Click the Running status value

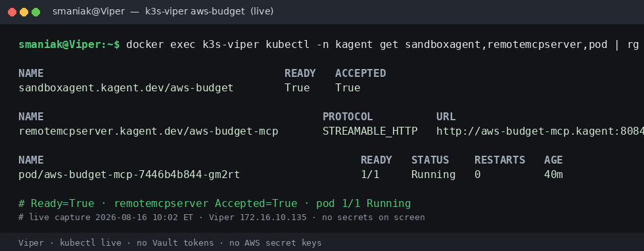433,175
